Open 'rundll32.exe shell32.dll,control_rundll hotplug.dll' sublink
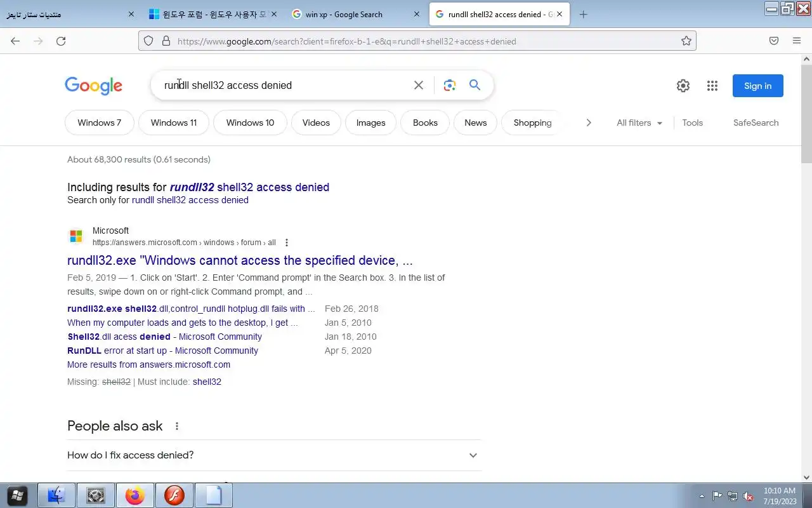 point(191,309)
